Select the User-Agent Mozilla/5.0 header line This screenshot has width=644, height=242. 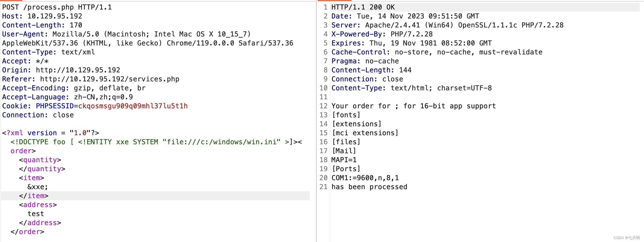pos(126,34)
